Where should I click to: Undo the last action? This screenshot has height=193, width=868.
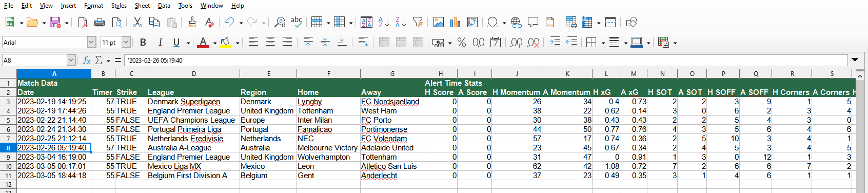229,22
